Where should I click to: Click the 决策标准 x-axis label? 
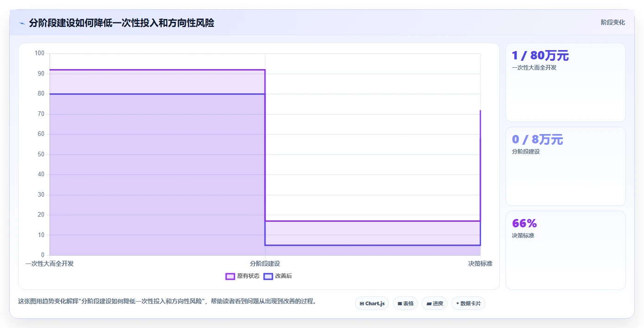480,264
